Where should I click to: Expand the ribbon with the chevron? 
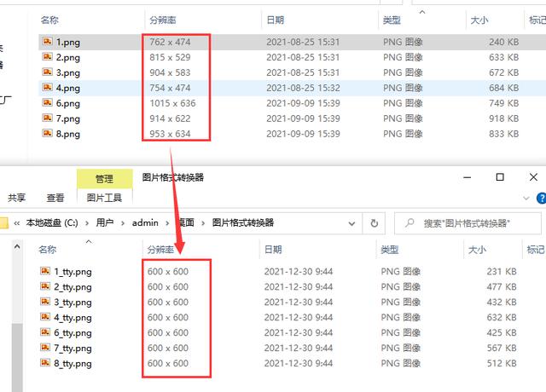(526, 199)
